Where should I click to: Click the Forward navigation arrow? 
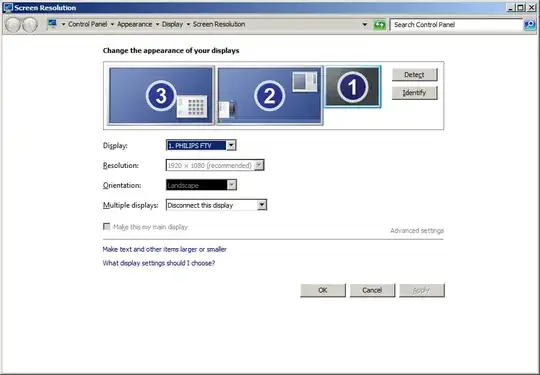(x=30, y=25)
